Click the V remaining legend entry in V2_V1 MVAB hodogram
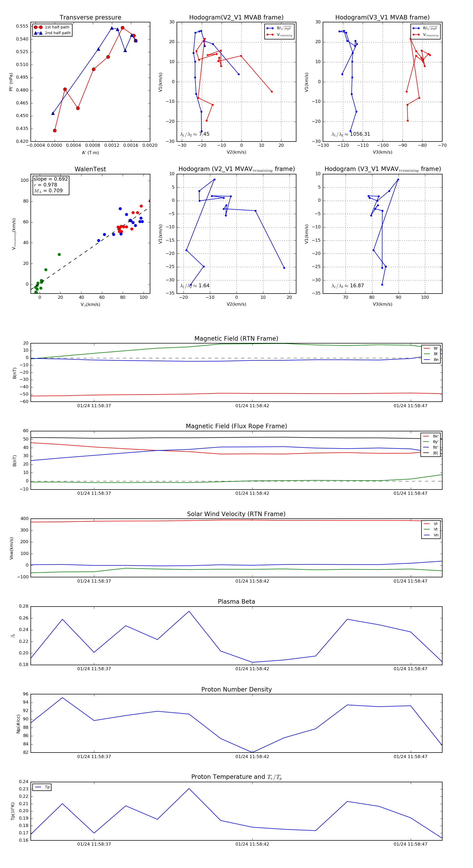 point(279,35)
